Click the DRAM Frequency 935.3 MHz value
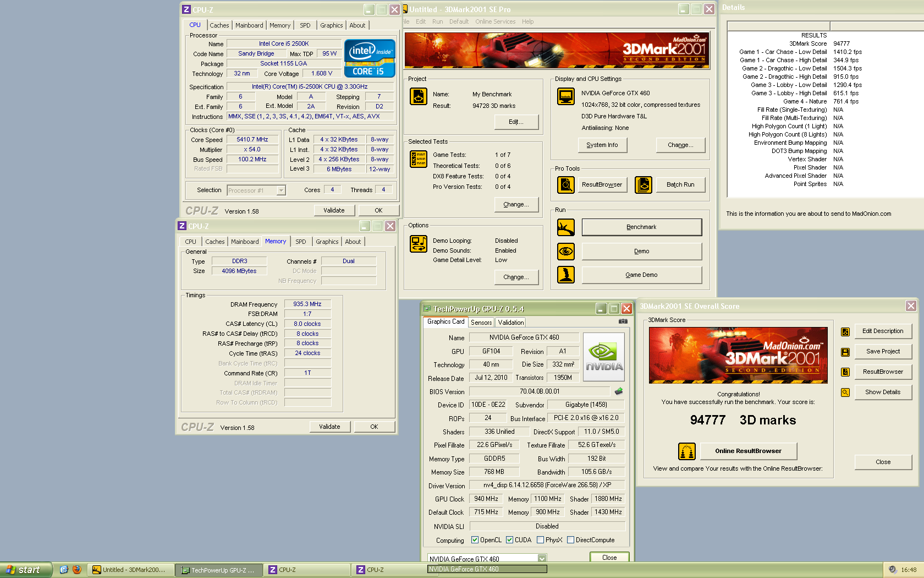The image size is (924, 578). (x=307, y=304)
